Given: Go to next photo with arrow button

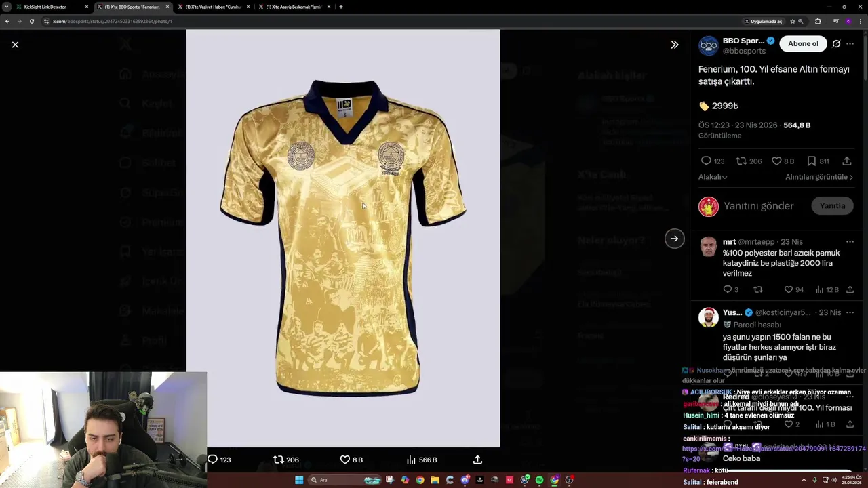Looking at the screenshot, I should click(674, 239).
